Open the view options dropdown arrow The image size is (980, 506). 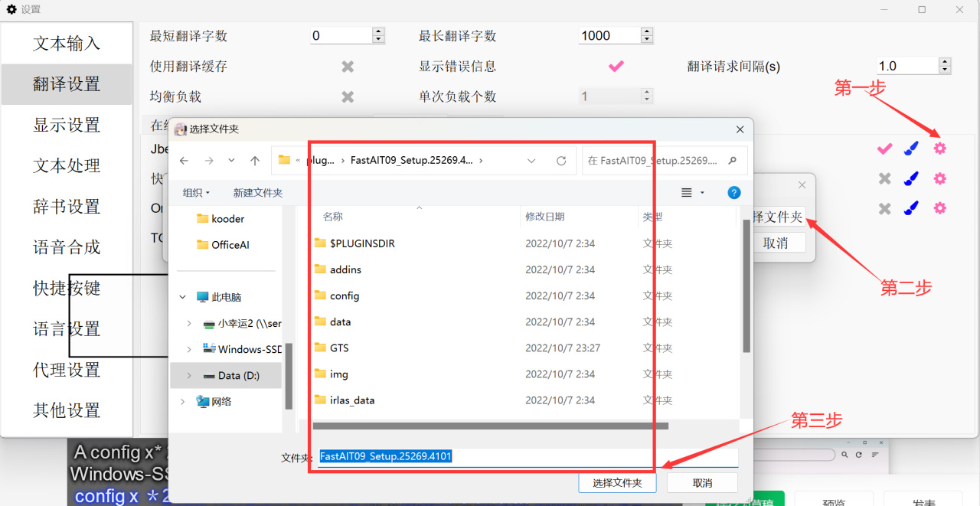pyautogui.click(x=703, y=193)
